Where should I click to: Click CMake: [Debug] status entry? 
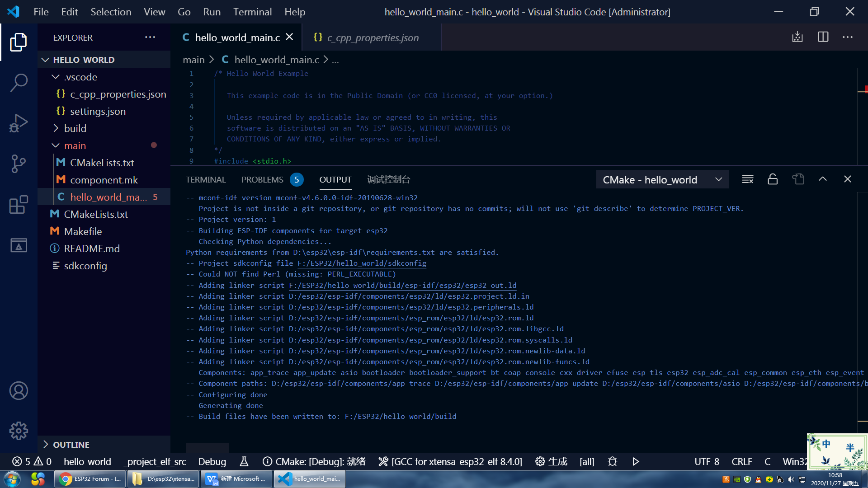[x=314, y=461]
